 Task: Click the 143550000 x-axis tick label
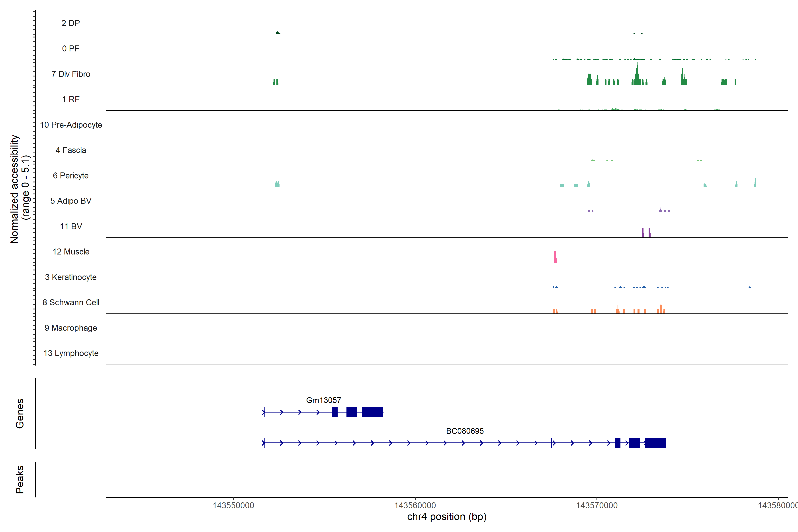[233, 505]
